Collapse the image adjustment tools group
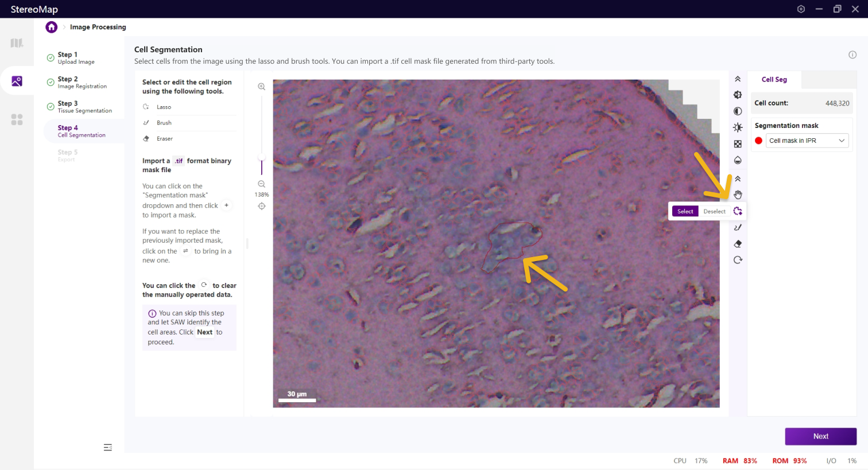Screen dimensions: 868x470 coord(738,79)
